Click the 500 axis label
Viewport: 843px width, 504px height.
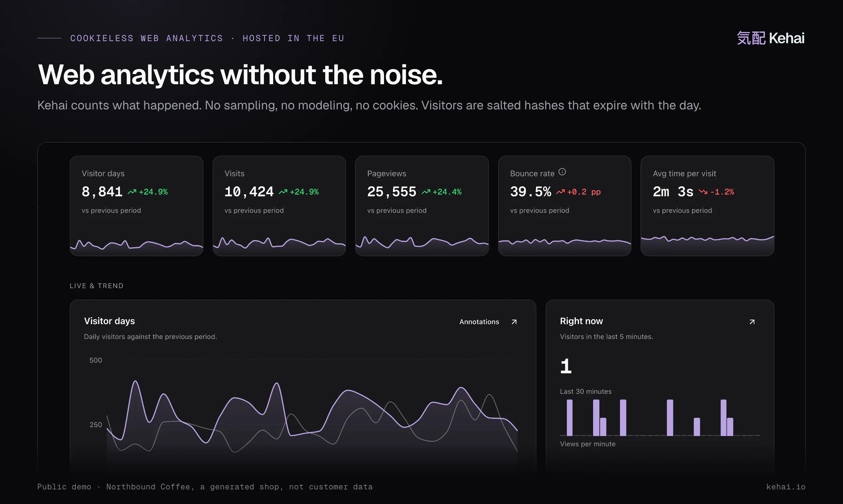coord(96,360)
